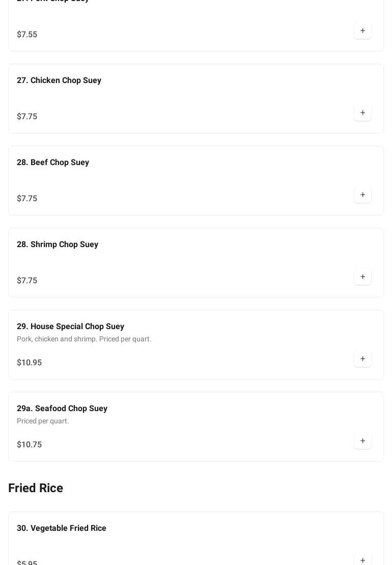The image size is (392, 565).
Task: Add Beef Chop Suey with its plus icon
Action: 362,195
